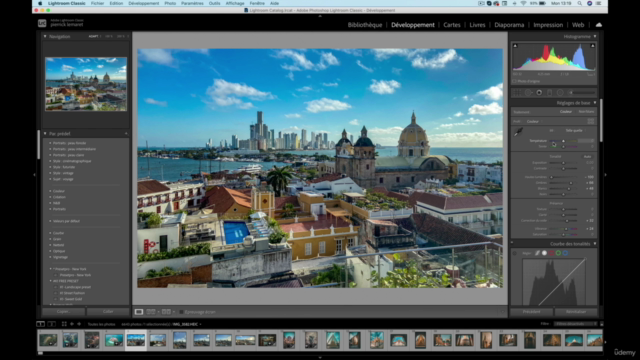The height and width of the screenshot is (360, 640).
Task: Select the graduated filter tool
Action: (x=549, y=93)
